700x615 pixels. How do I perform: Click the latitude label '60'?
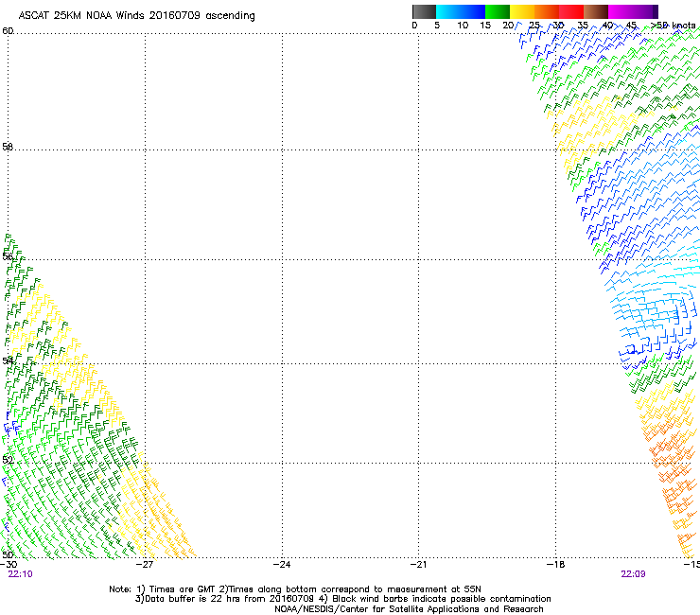pyautogui.click(x=8, y=31)
